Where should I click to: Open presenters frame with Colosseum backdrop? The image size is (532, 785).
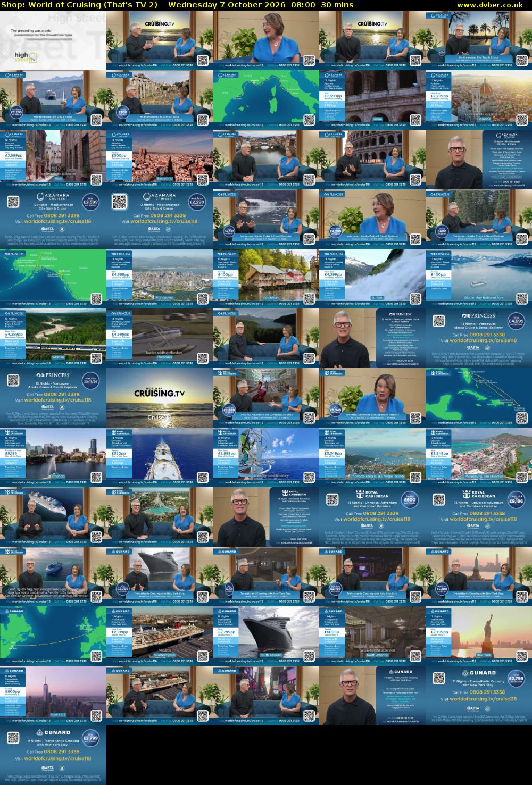pyautogui.click(x=372, y=160)
